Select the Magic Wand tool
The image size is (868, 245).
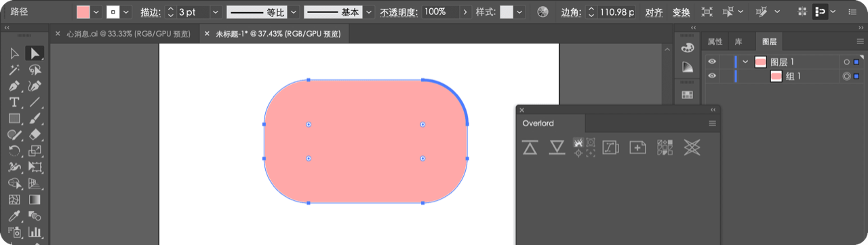[14, 69]
